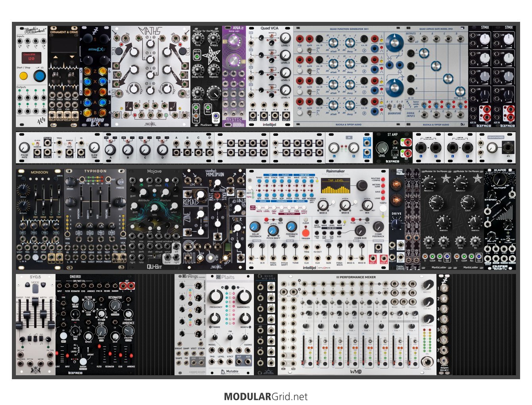Select the Quad Function Generator 2811 module
The image size is (532, 405).
click(349, 76)
